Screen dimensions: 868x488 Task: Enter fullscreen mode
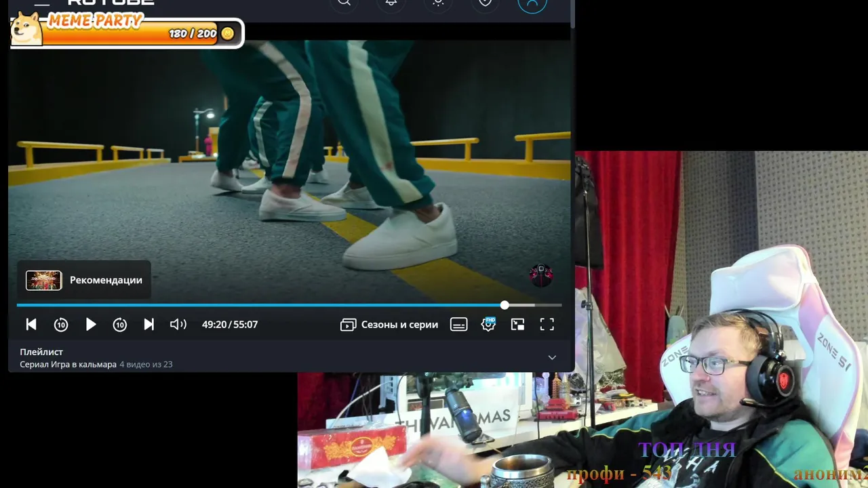(547, 325)
